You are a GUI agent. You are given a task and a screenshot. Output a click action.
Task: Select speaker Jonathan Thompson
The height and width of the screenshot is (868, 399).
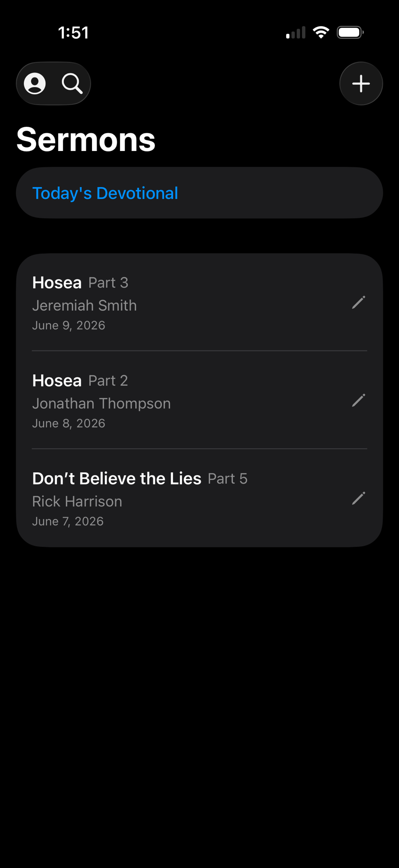pos(101,404)
